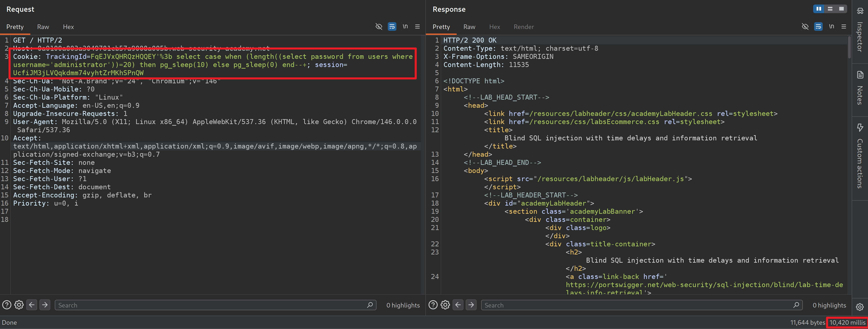The image size is (868, 329).
Task: Open Request Hex tab
Action: click(x=68, y=27)
